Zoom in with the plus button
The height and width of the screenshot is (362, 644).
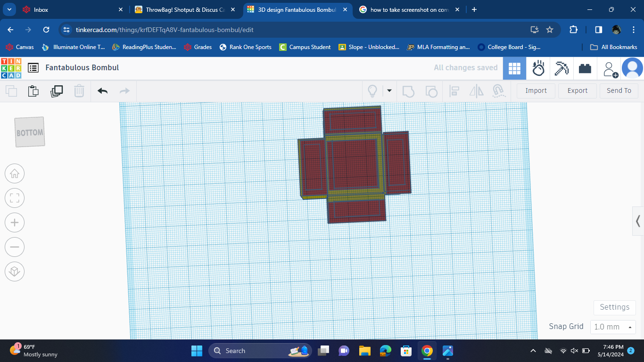point(15,222)
